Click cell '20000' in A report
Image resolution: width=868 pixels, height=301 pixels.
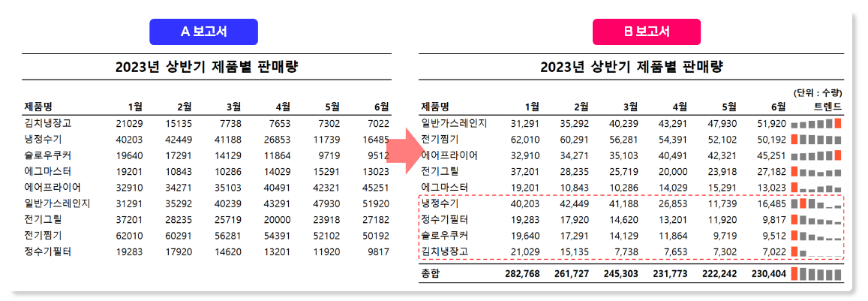pyautogui.click(x=278, y=219)
